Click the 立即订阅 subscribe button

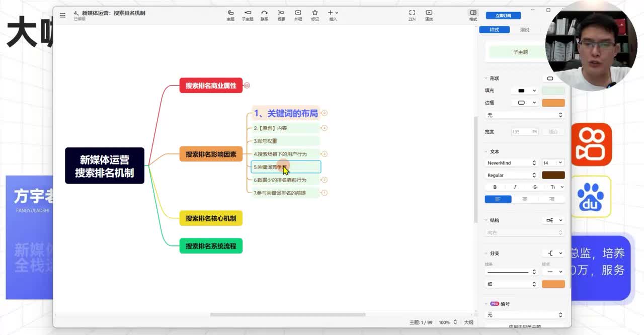tap(503, 16)
